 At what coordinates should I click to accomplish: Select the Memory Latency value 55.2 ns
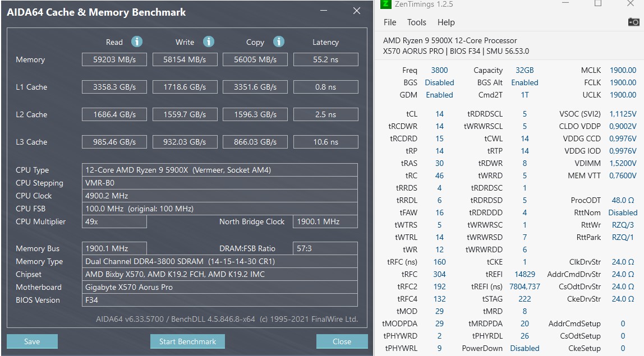[x=326, y=59]
